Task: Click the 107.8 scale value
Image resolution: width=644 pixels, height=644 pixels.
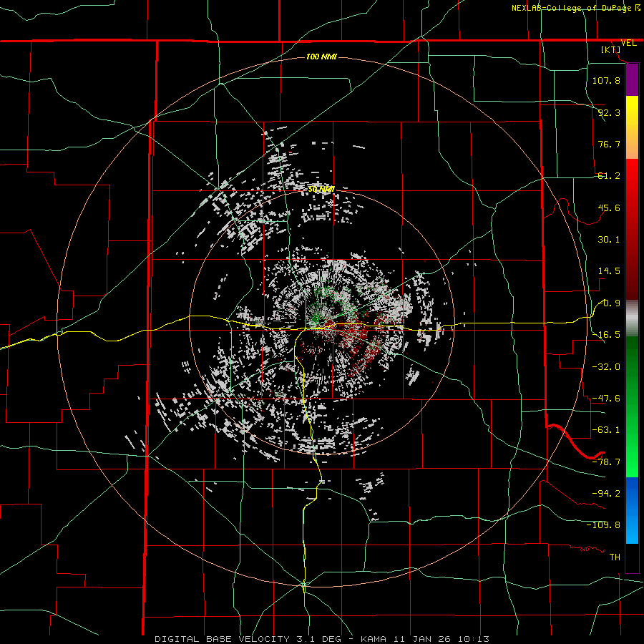Action: click(606, 80)
